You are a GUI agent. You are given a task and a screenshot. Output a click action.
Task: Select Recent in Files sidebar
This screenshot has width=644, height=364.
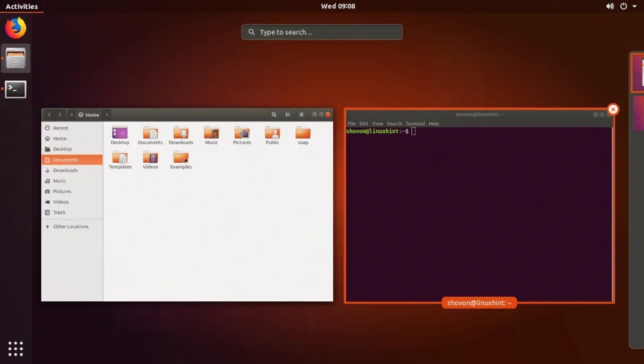pos(72,128)
